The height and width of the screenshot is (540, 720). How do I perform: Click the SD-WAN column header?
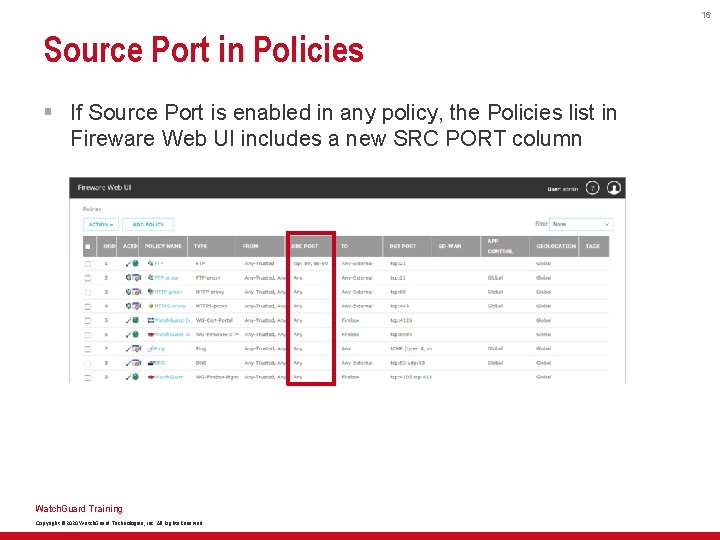click(456, 246)
